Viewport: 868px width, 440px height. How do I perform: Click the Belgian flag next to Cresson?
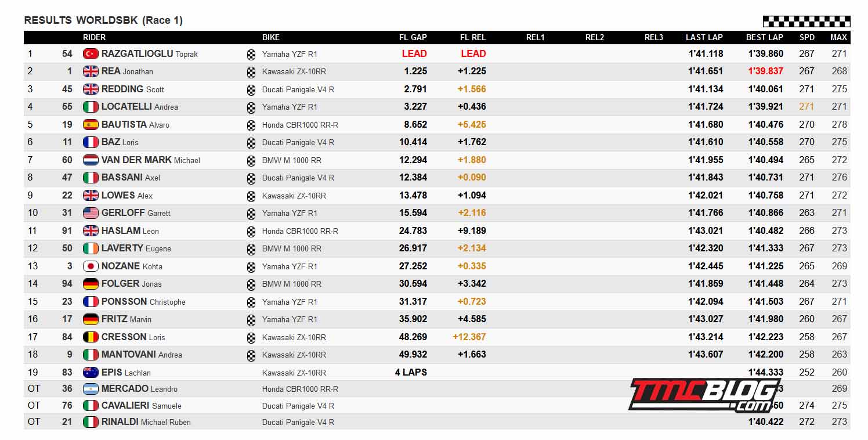91,337
